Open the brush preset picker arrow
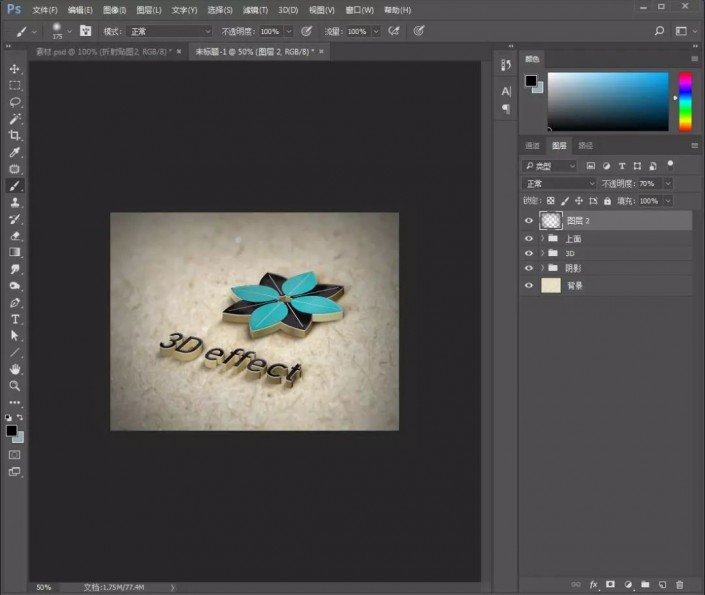Image resolution: width=705 pixels, height=595 pixels. click(69, 31)
